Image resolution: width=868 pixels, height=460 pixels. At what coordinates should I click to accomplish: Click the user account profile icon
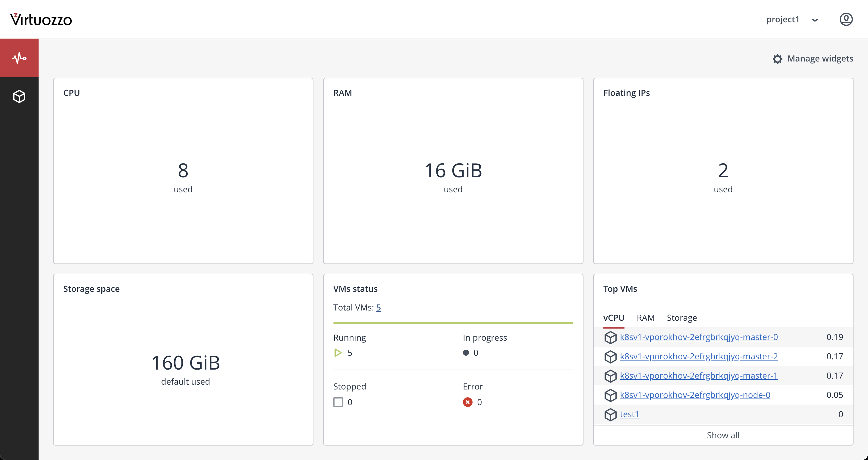click(846, 20)
